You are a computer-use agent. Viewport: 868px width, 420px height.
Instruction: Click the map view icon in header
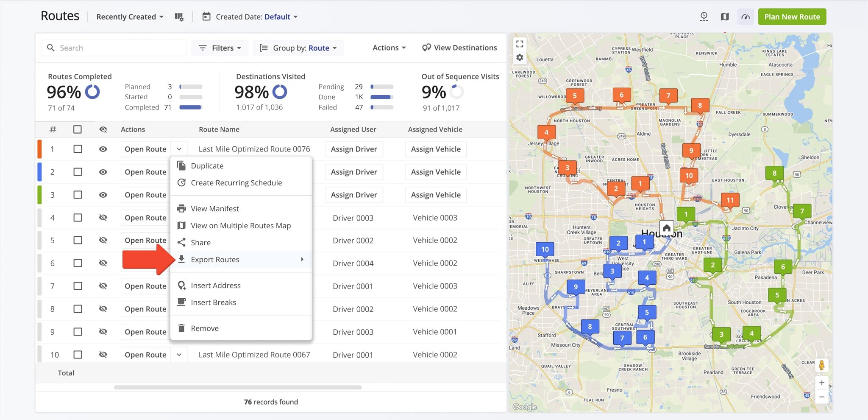pos(725,17)
